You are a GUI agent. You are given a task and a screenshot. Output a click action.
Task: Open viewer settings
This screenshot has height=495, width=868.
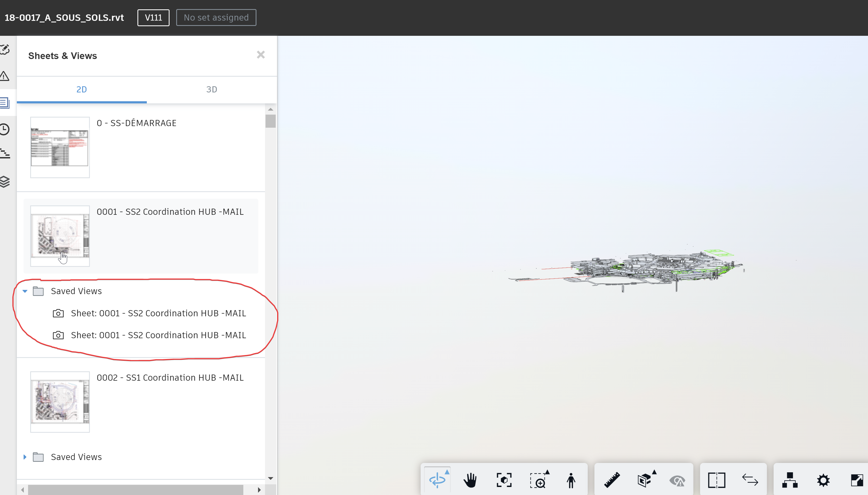824,480
